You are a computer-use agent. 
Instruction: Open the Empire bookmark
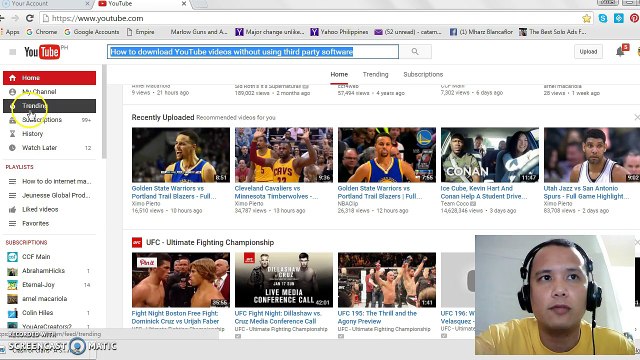tap(141, 32)
